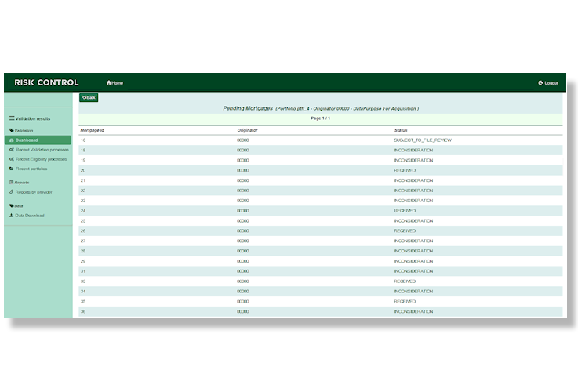Click the Status column header
Screen dimensions: 578x392
[x=401, y=130]
